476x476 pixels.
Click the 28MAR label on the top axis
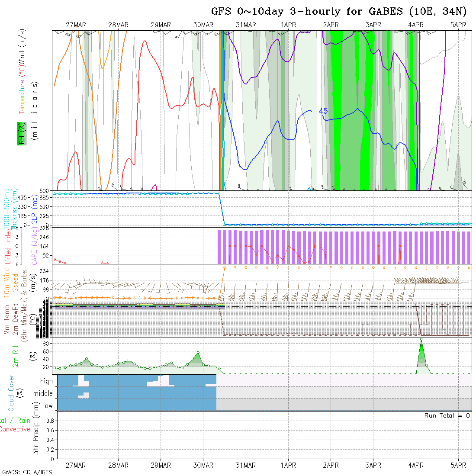pyautogui.click(x=118, y=25)
